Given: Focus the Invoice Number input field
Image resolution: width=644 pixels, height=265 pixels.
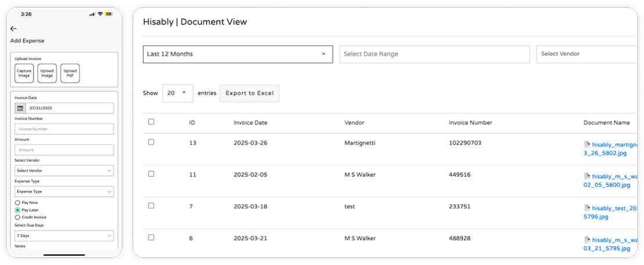Looking at the screenshot, I should [x=64, y=129].
